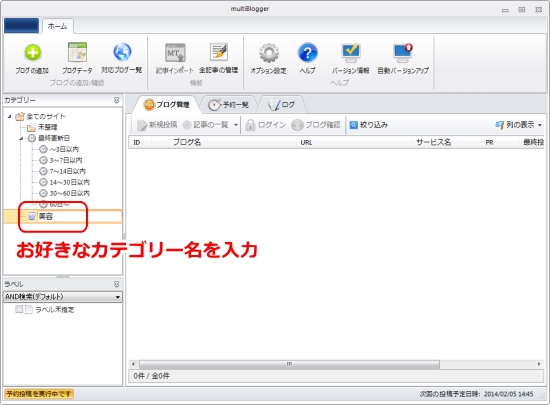Click horizontal scrollbar left arrow
The image size is (550, 405).
click(x=133, y=364)
